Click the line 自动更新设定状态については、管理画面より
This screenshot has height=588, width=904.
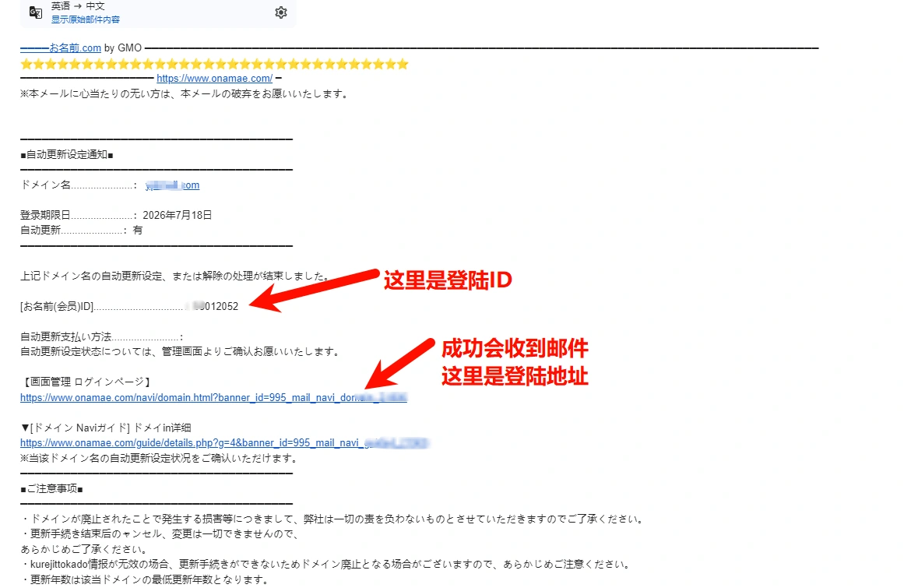click(181, 352)
